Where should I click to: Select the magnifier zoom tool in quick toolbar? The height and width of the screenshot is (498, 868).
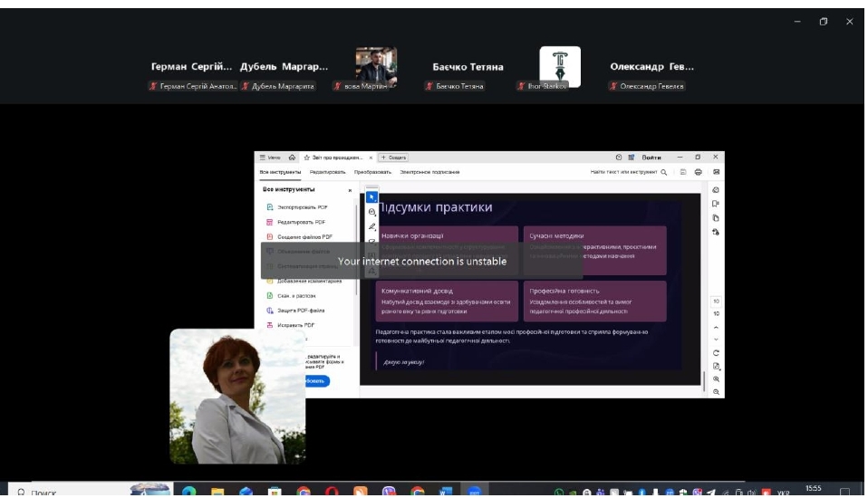pyautogui.click(x=372, y=212)
